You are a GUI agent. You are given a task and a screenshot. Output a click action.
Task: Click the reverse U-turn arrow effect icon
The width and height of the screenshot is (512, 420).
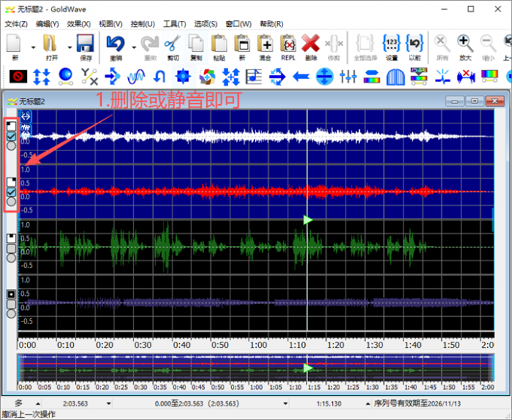coord(160,77)
